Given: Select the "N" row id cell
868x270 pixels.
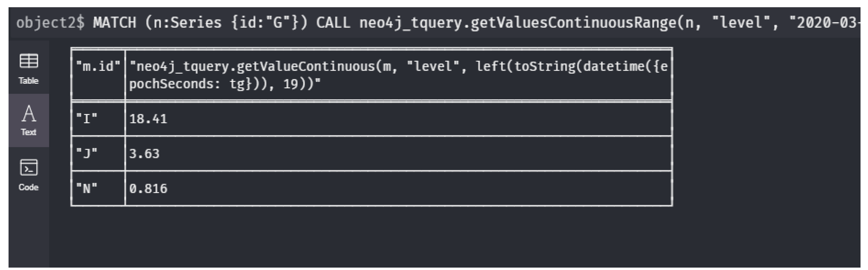Looking at the screenshot, I should click(x=87, y=188).
